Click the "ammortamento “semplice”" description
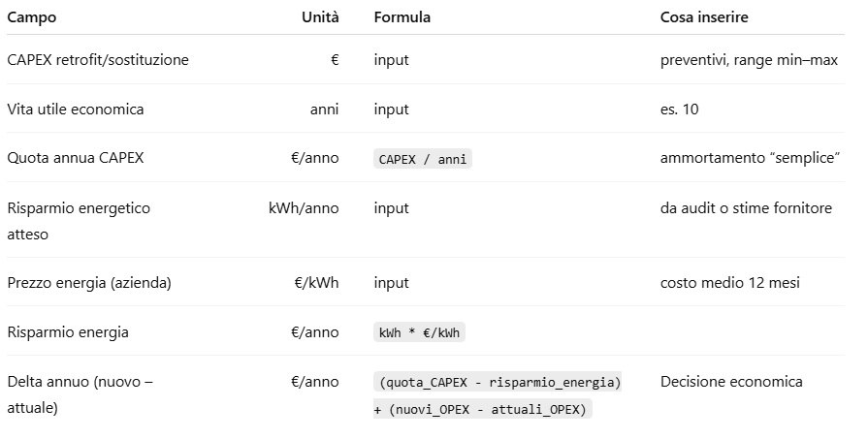Viewport: 868px width, 439px height. point(750,158)
